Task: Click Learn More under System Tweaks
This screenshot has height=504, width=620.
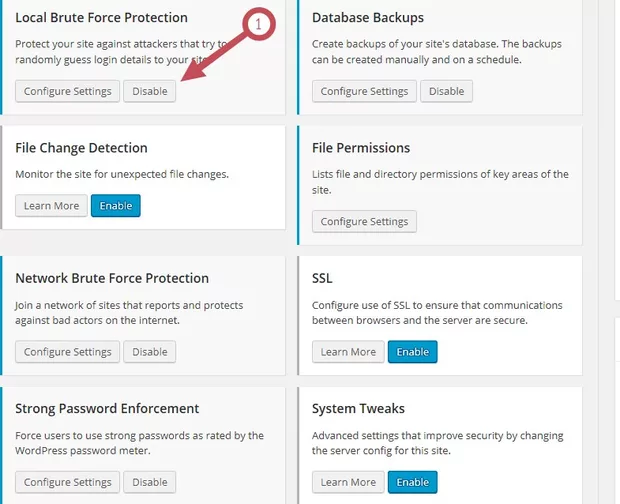Action: pos(348,482)
